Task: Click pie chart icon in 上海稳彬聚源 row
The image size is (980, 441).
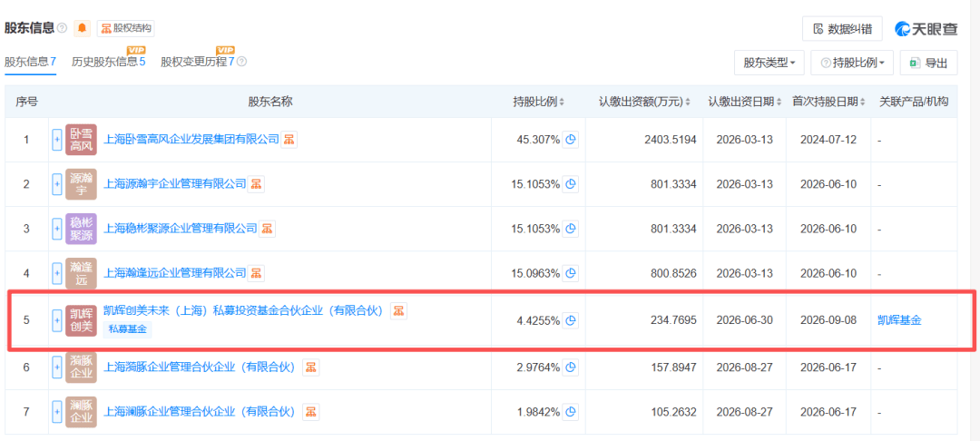Action: tap(570, 229)
